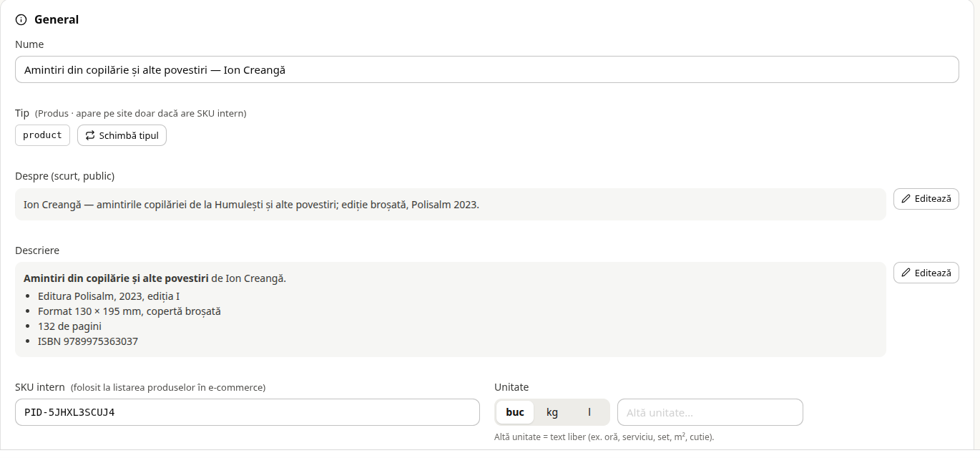Click the 'Altă unitate = text liber' hint

click(604, 437)
